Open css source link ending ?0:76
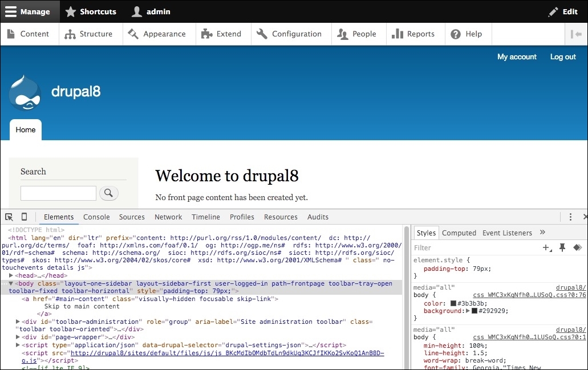This screenshot has width=588, height=370. tap(529, 295)
